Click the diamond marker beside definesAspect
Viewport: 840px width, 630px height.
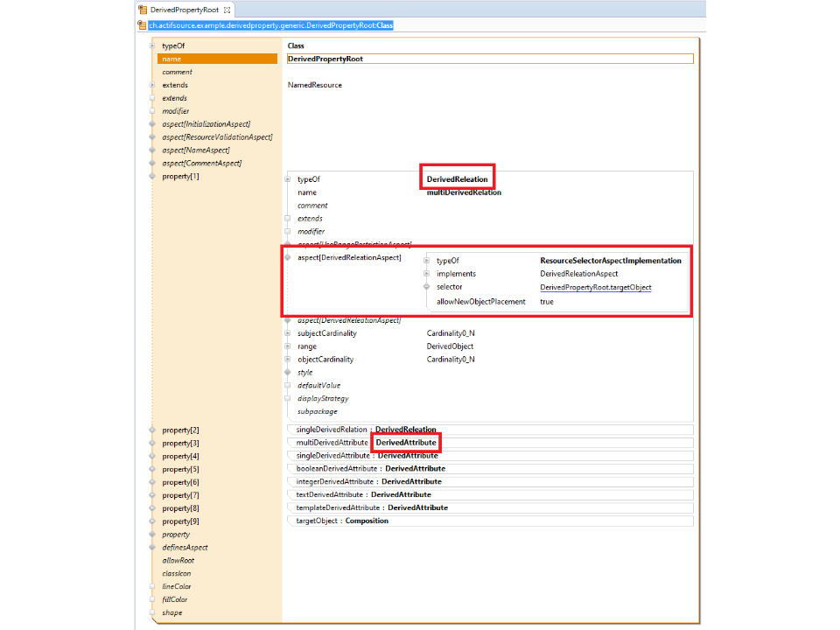tap(152, 548)
